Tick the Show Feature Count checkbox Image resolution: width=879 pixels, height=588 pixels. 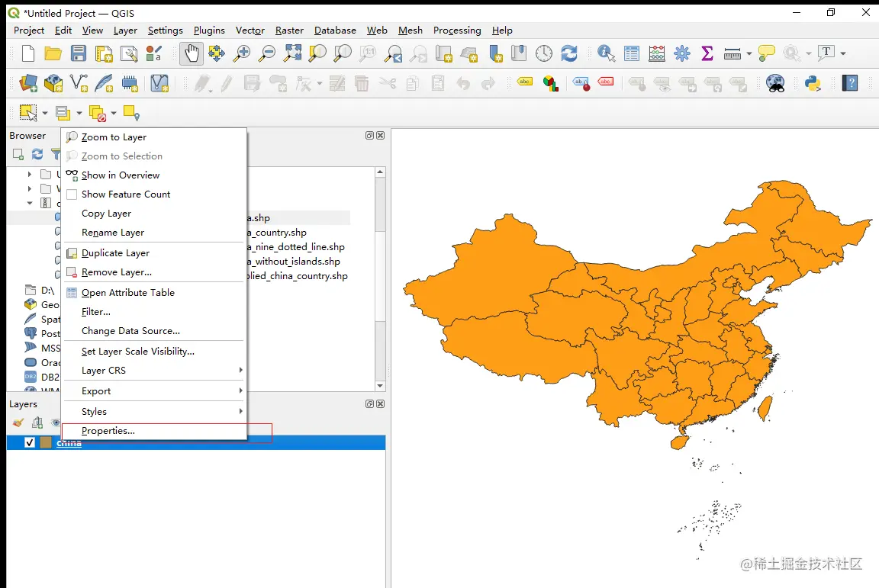72,194
